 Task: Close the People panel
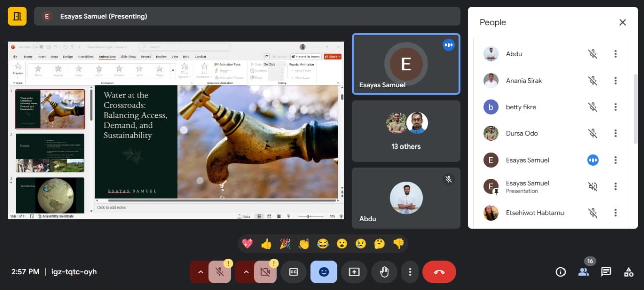[622, 22]
